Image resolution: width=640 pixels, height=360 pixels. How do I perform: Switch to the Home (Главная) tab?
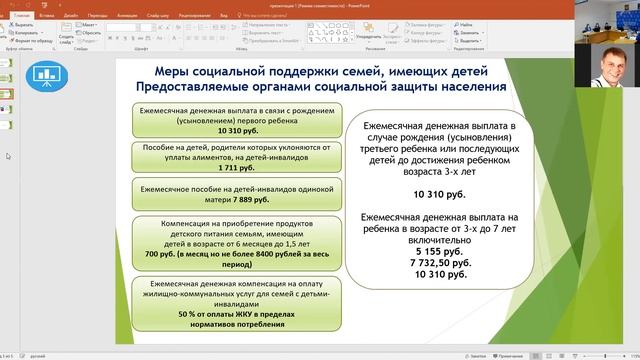(22, 16)
